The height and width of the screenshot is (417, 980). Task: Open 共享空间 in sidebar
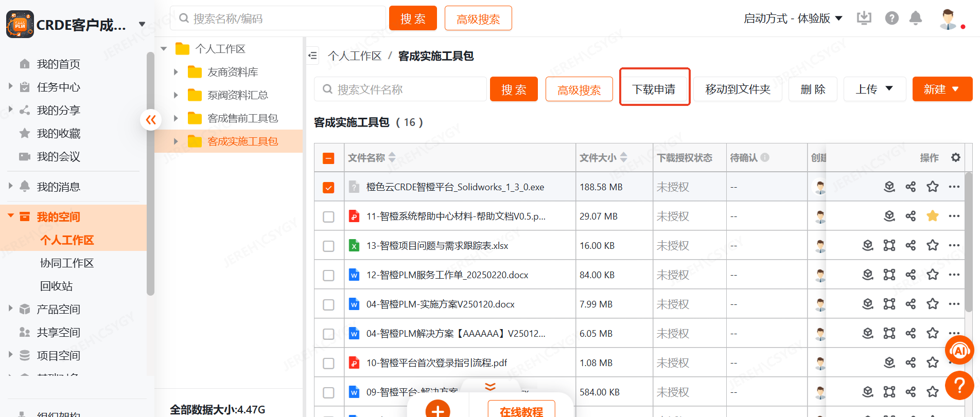(59, 332)
